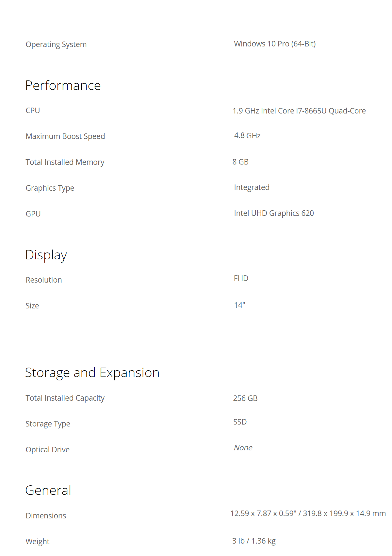Select the 8 GB memory value
Screen dimensions: 392x556
coord(240,162)
